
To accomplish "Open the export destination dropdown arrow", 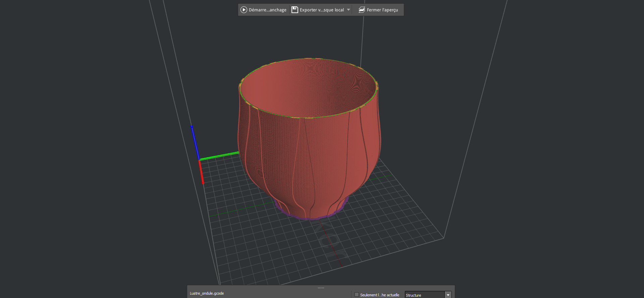I will pos(348,10).
